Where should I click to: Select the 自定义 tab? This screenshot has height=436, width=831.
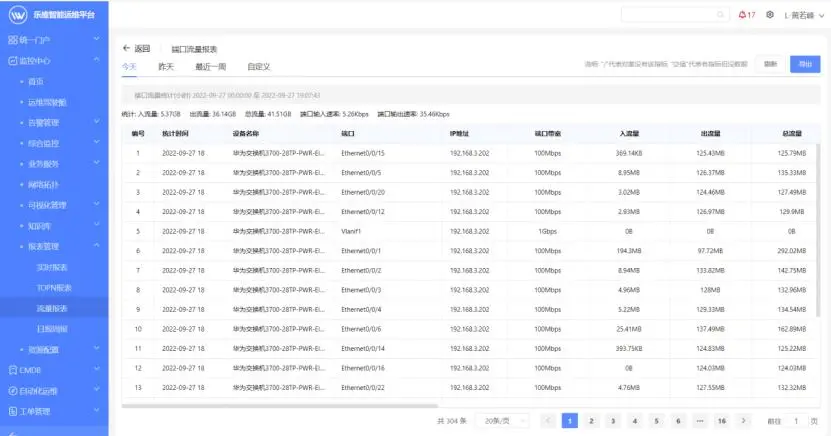click(259, 67)
